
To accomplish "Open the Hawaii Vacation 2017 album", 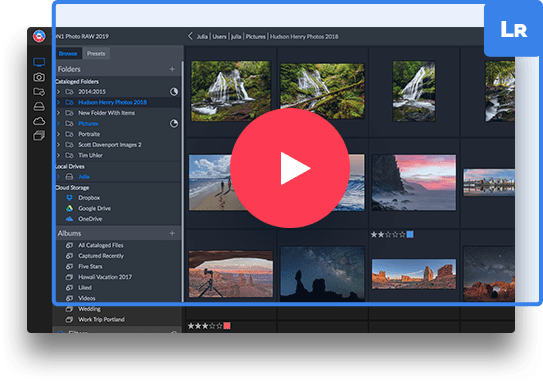I will tap(105, 277).
